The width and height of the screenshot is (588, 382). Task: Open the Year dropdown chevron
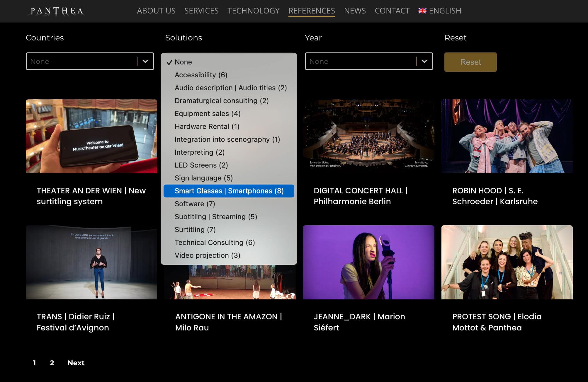click(x=424, y=61)
